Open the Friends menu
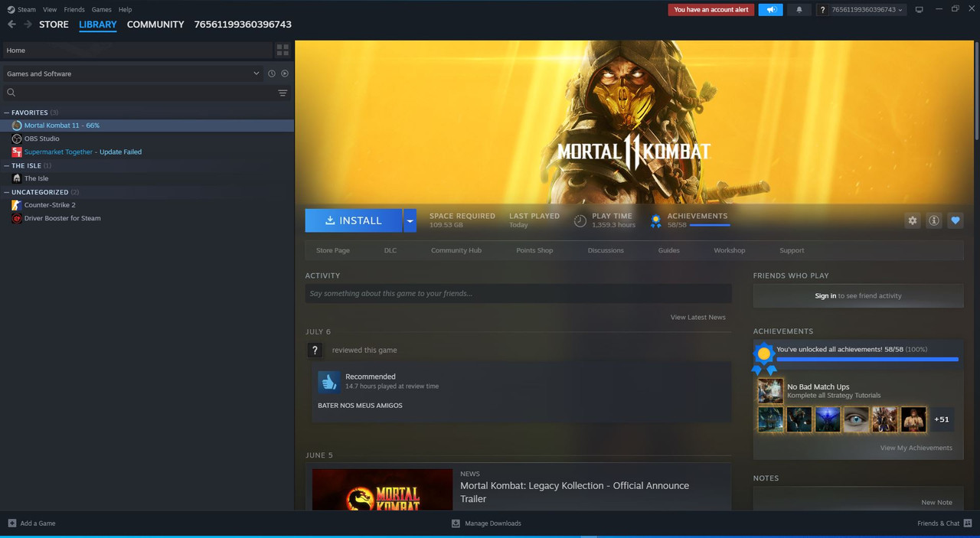 (x=74, y=10)
